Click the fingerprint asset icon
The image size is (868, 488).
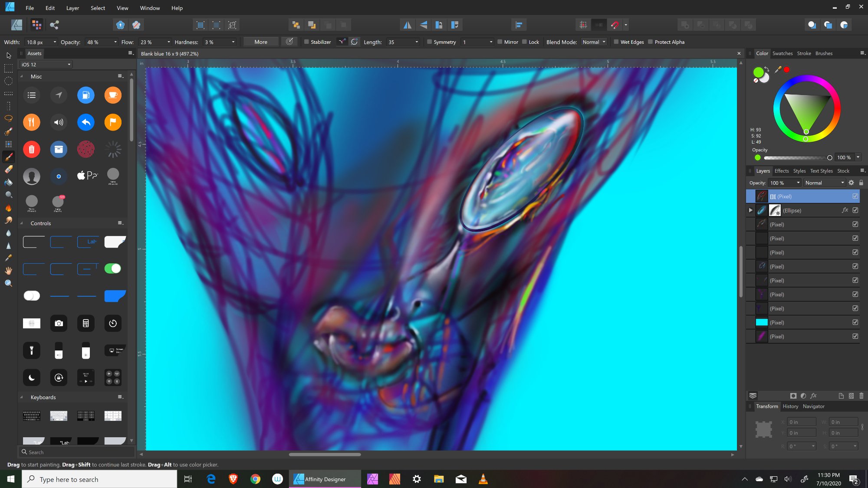(x=86, y=150)
